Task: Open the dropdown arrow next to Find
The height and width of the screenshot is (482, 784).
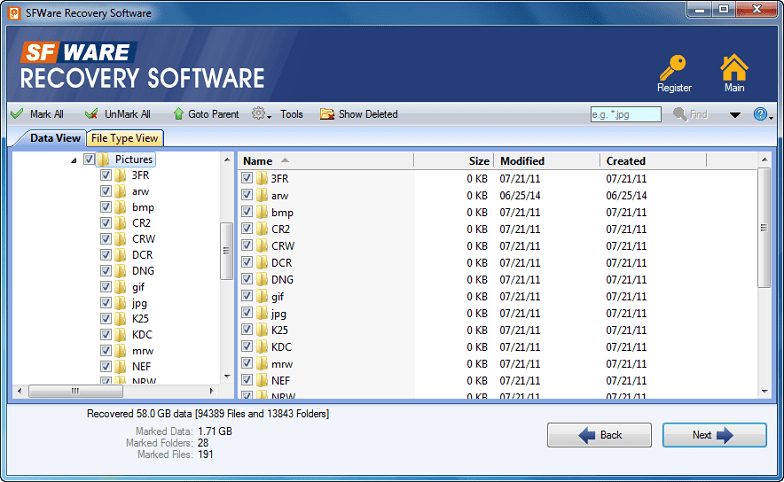Action: tap(734, 115)
